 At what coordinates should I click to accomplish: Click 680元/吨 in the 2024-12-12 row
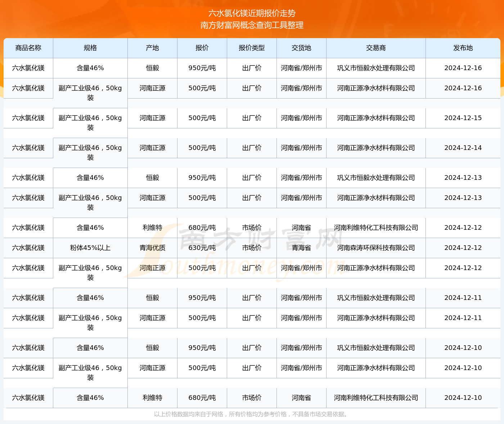tap(202, 228)
